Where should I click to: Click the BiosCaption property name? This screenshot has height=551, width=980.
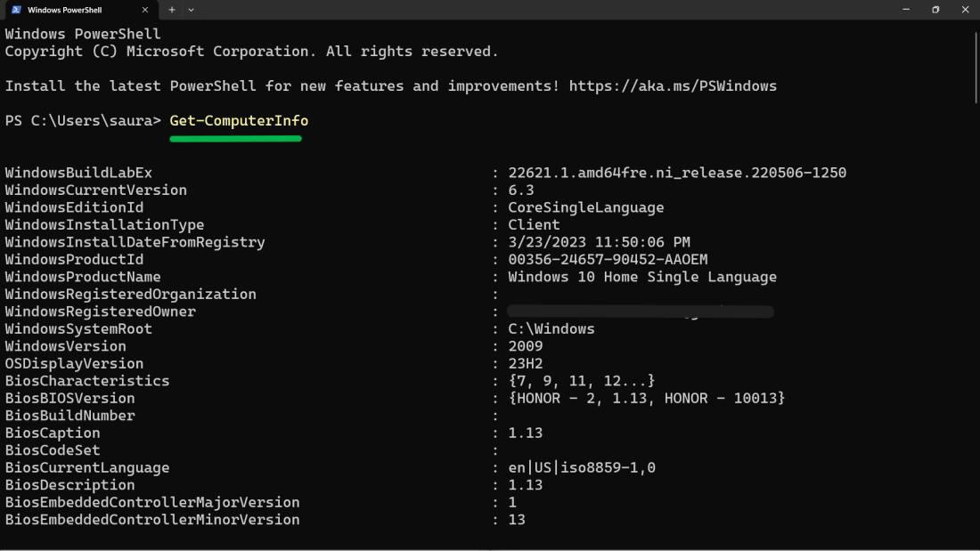coord(53,433)
